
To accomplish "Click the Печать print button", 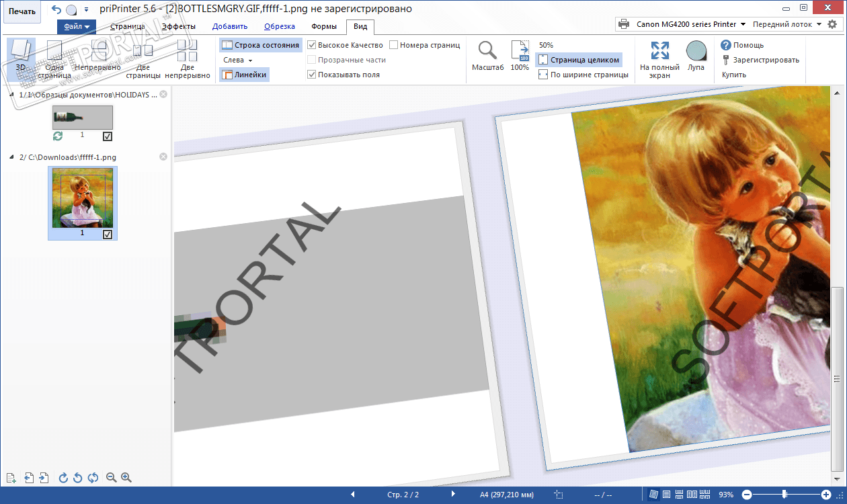I will (x=22, y=11).
